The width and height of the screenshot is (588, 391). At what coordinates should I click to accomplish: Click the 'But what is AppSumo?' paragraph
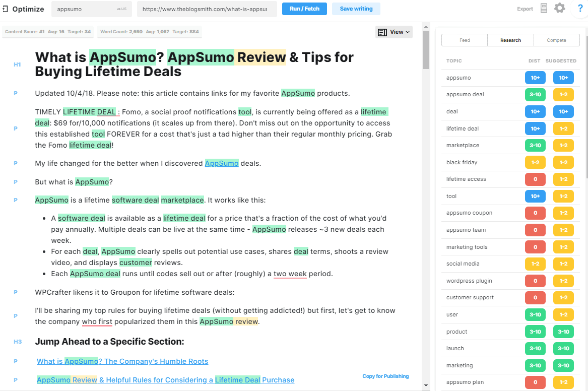pyautogui.click(x=74, y=182)
